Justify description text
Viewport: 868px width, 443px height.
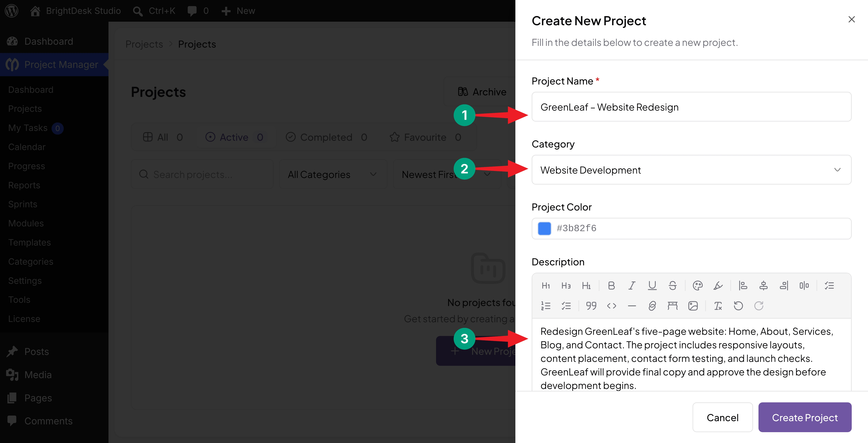click(804, 286)
